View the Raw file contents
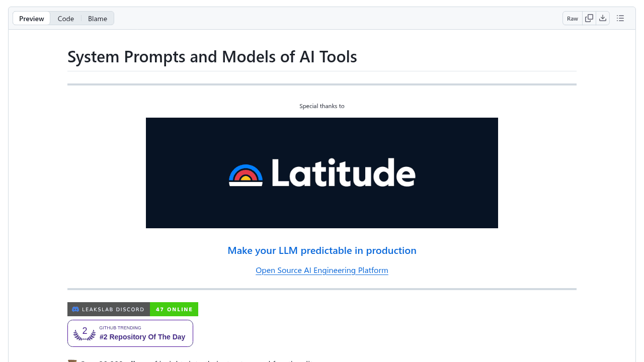The image size is (644, 362). 572,18
